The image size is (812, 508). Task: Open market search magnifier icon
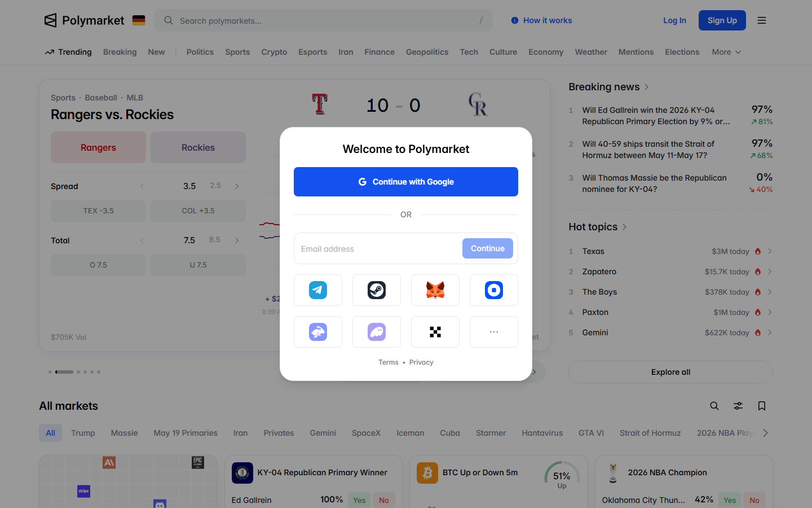tap(714, 406)
